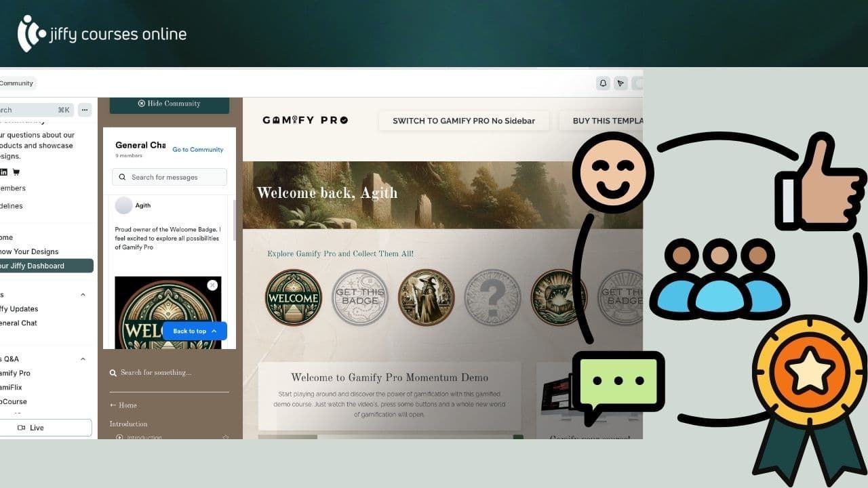Screen dimensions: 868x488
Task: Open the shopping cart icon in sidebar
Action: 16,172
